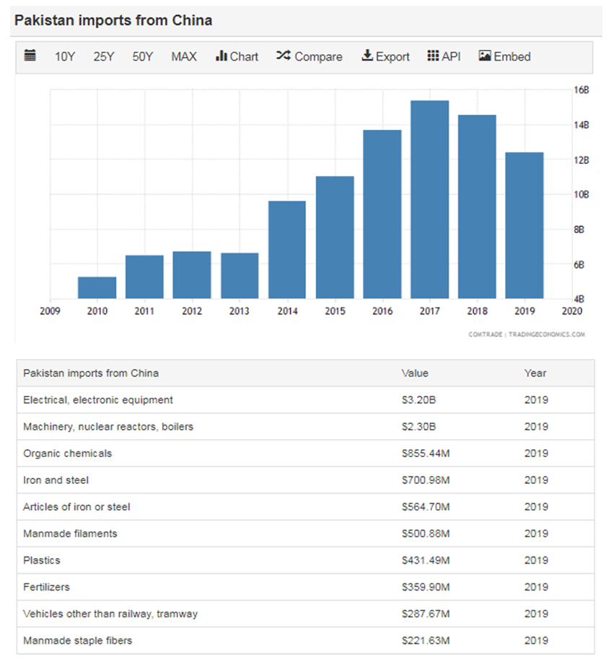Screen dimensions: 616x672
Task: Click the Fertilizers table entry
Action: coord(46,587)
